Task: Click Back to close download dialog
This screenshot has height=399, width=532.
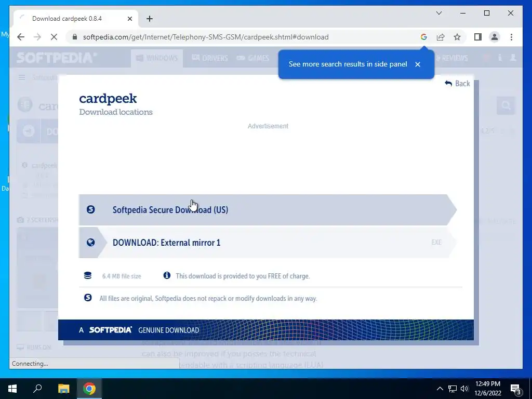Action: coord(457,84)
